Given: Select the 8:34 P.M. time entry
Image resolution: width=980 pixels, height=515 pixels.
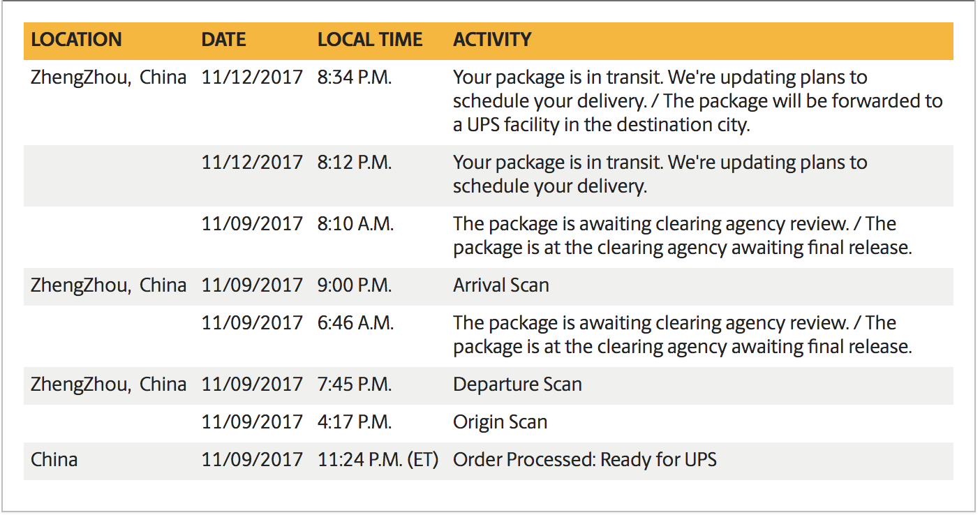Looking at the screenshot, I should coord(355,77).
